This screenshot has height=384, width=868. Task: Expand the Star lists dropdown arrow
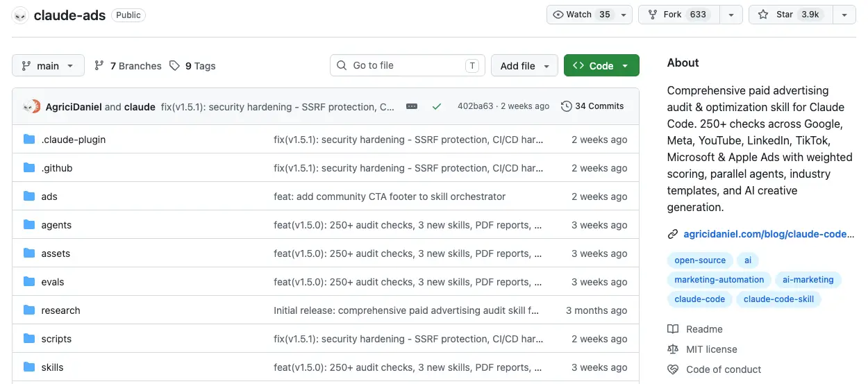[844, 15]
